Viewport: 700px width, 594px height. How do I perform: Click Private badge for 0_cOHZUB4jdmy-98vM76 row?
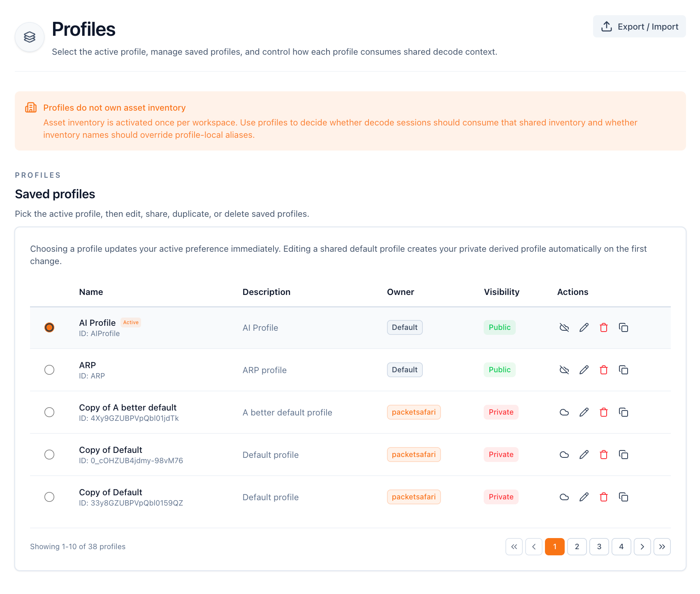click(501, 455)
